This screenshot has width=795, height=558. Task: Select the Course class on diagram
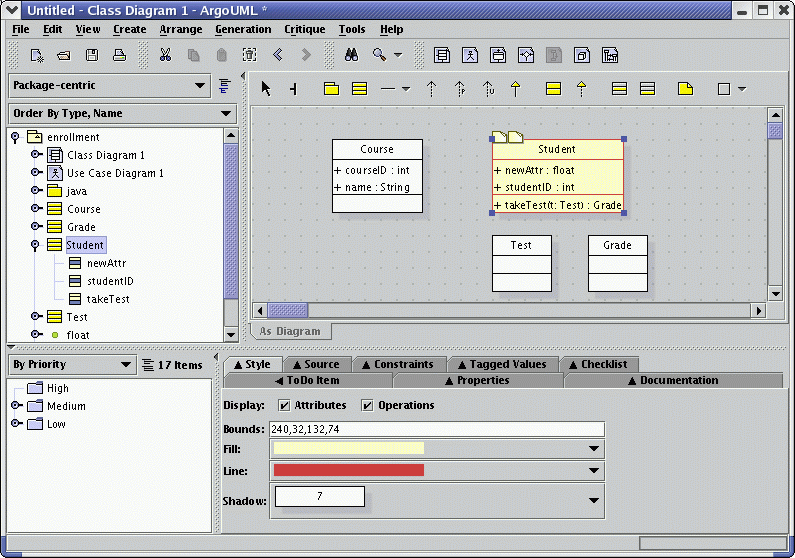tap(377, 176)
